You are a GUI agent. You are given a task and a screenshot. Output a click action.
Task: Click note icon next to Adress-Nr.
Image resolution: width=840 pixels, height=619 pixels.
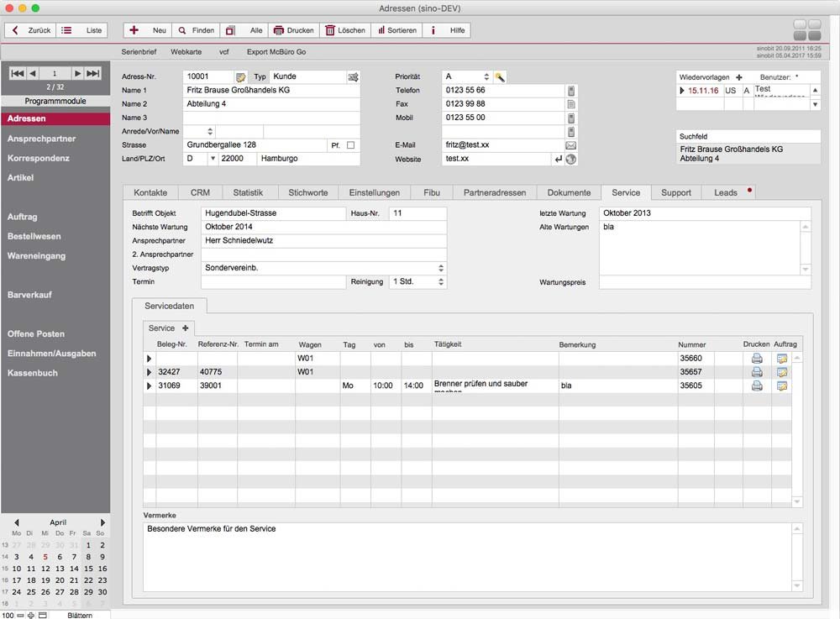coord(241,77)
